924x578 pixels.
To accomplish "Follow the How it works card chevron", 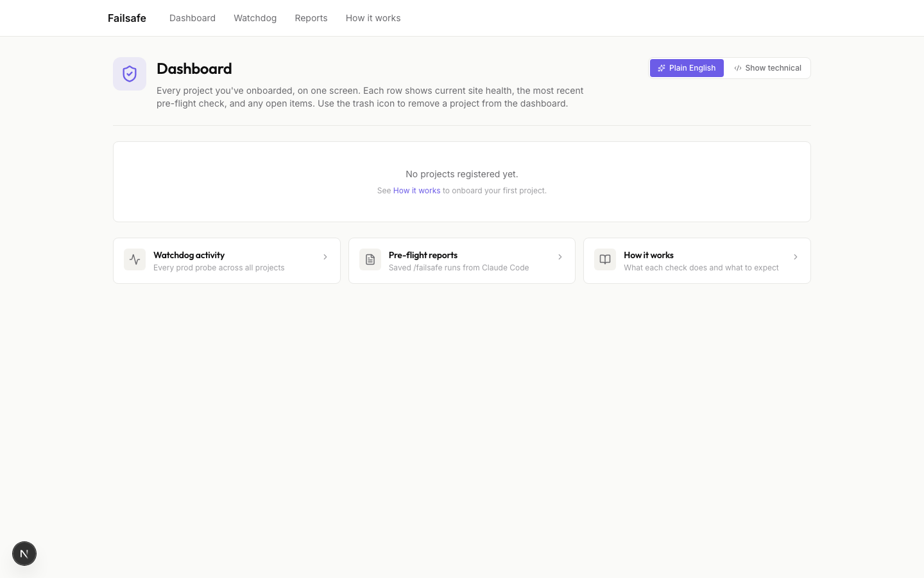I will point(796,257).
